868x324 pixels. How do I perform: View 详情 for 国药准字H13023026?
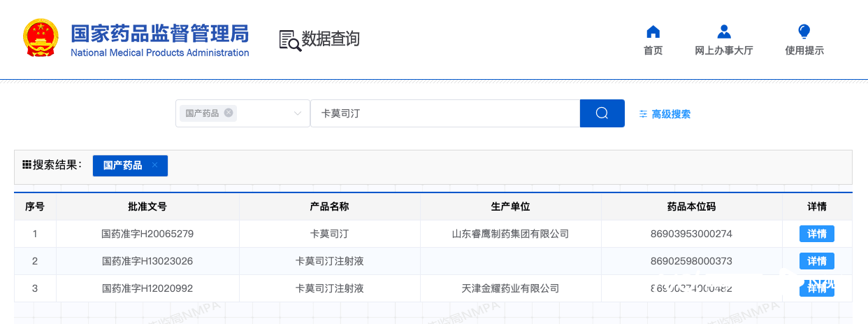click(x=817, y=261)
